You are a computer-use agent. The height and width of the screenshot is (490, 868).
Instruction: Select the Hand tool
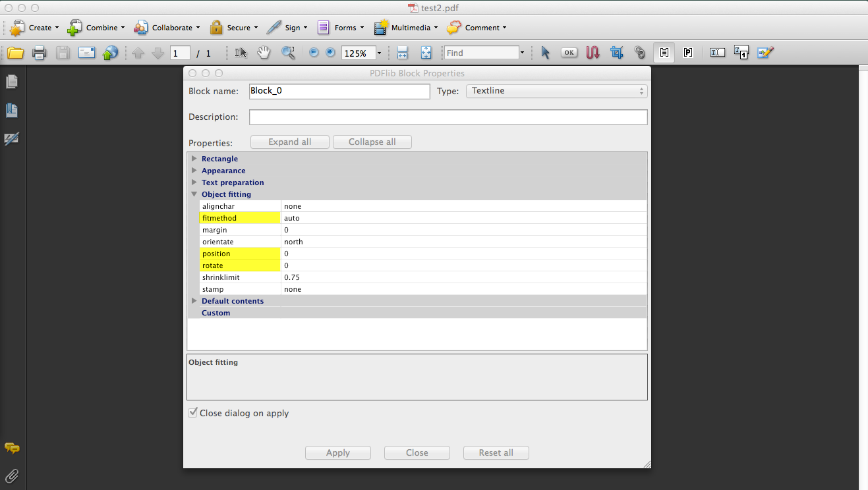click(x=263, y=53)
